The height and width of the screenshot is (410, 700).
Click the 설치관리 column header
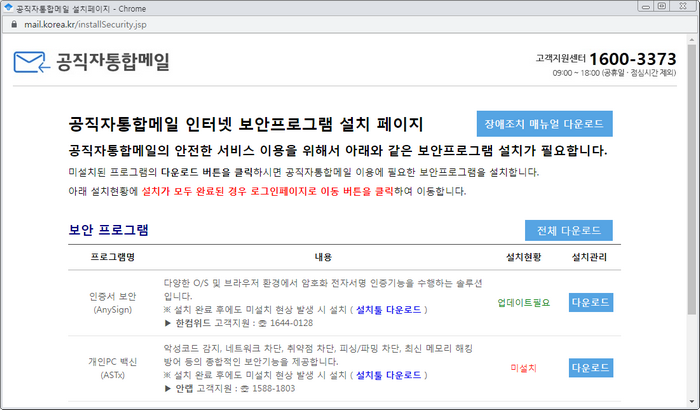[589, 257]
